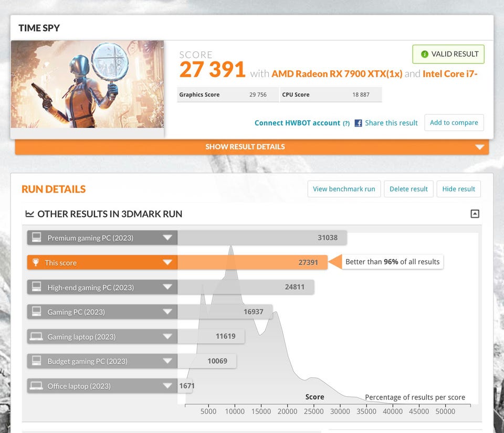This screenshot has height=433, width=504.
Task: Click the Hide result button
Action: pyautogui.click(x=459, y=189)
